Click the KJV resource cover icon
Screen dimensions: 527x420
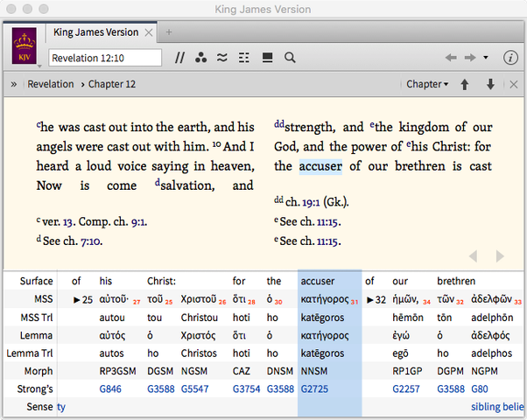pos(25,45)
